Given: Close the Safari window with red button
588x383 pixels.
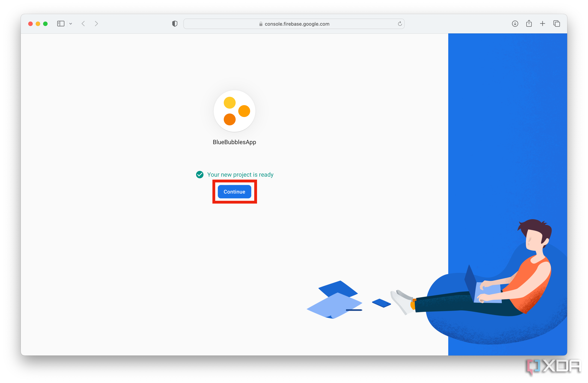Looking at the screenshot, I should 30,24.
